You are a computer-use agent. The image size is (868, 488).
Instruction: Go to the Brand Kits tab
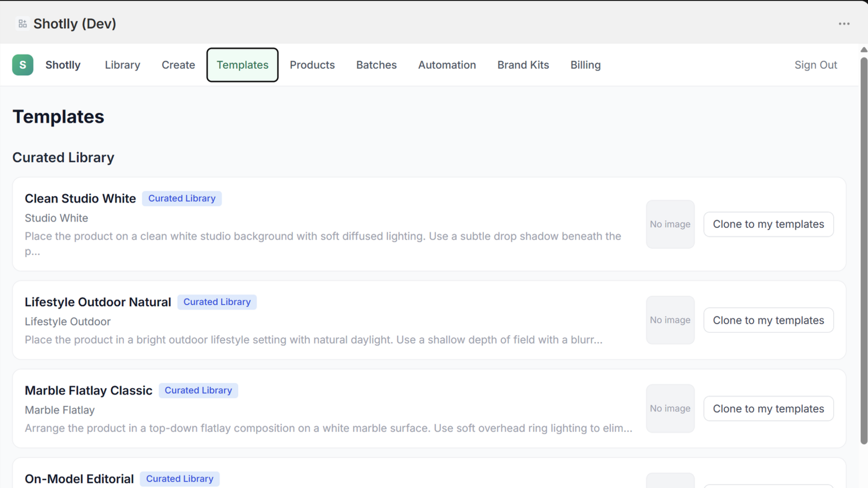pos(523,65)
